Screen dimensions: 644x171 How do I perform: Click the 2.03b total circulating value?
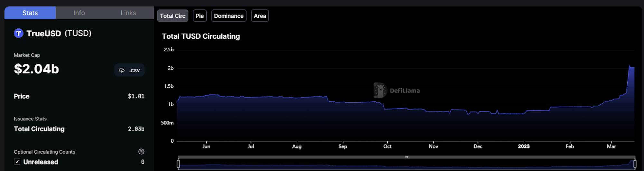pos(136,129)
